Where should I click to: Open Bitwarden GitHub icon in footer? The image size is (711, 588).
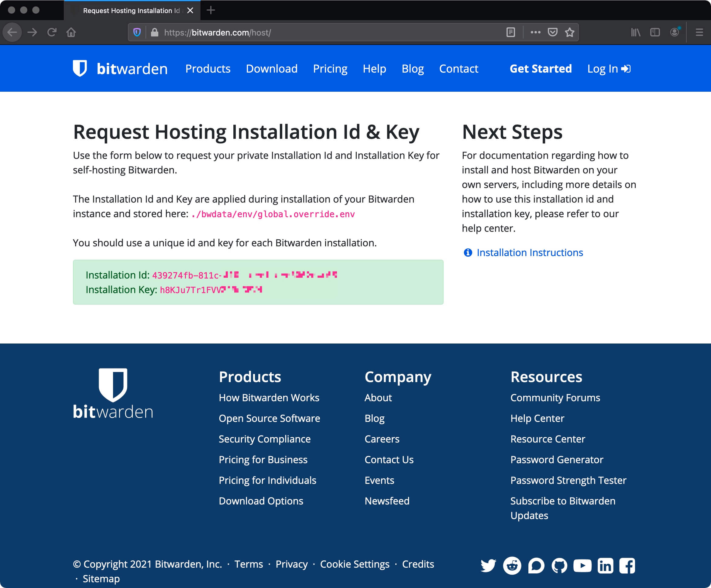(559, 566)
